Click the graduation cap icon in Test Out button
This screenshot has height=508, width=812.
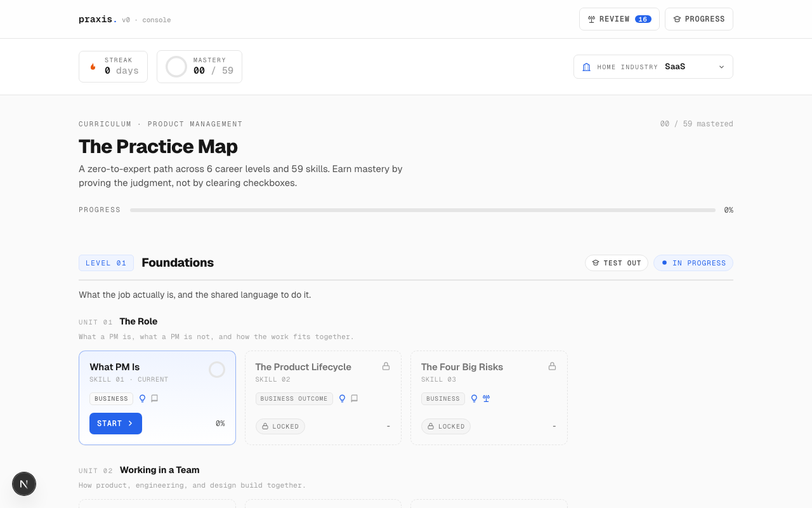coord(596,263)
